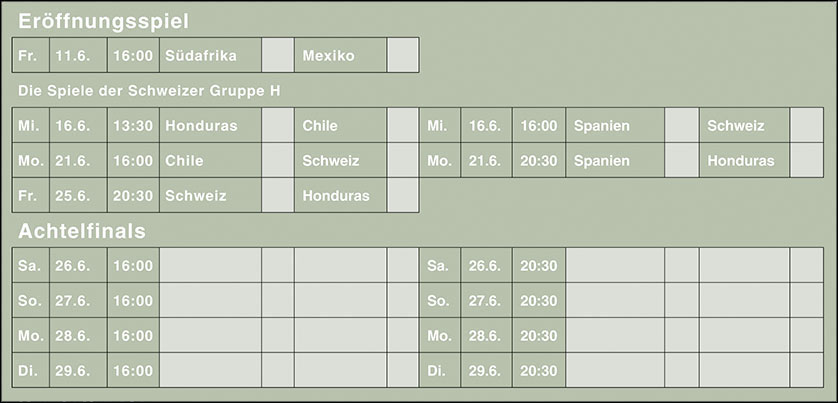The height and width of the screenshot is (403, 838).
Task: Select first team field for So. 27.6. 20:30
Action: point(615,300)
